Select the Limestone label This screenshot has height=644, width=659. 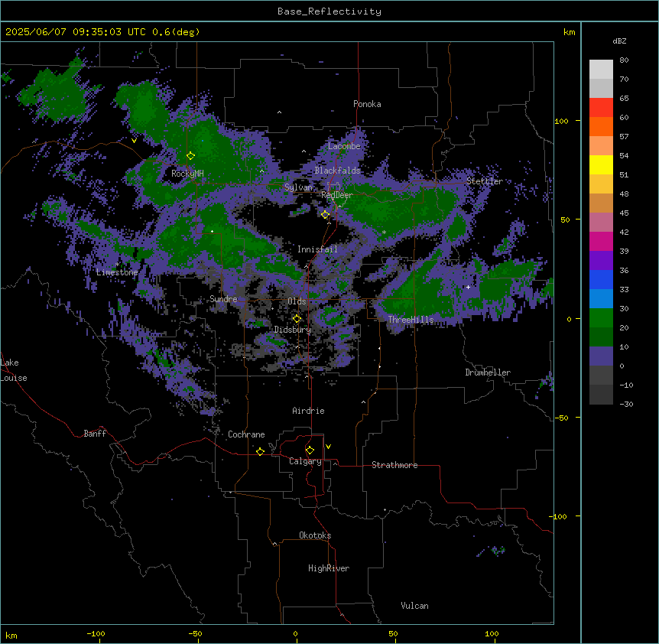[x=117, y=272]
